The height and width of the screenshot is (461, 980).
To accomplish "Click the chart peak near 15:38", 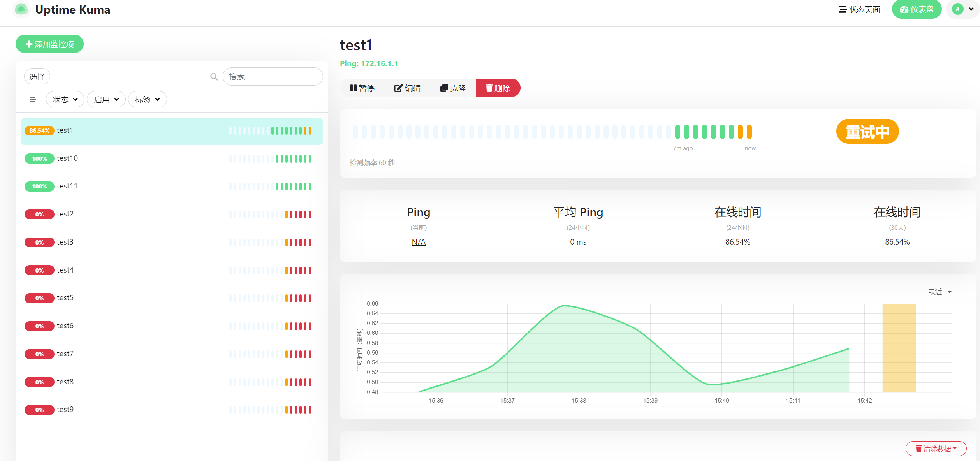I will click(x=565, y=306).
